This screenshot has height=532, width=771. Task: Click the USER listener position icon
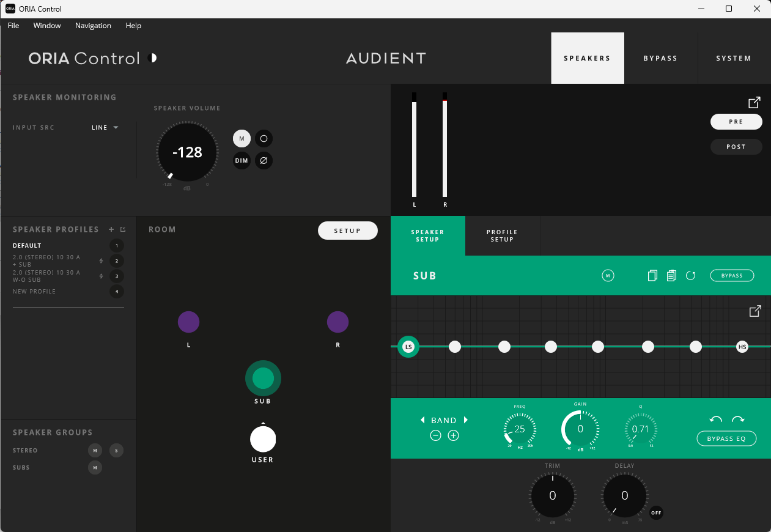263,439
